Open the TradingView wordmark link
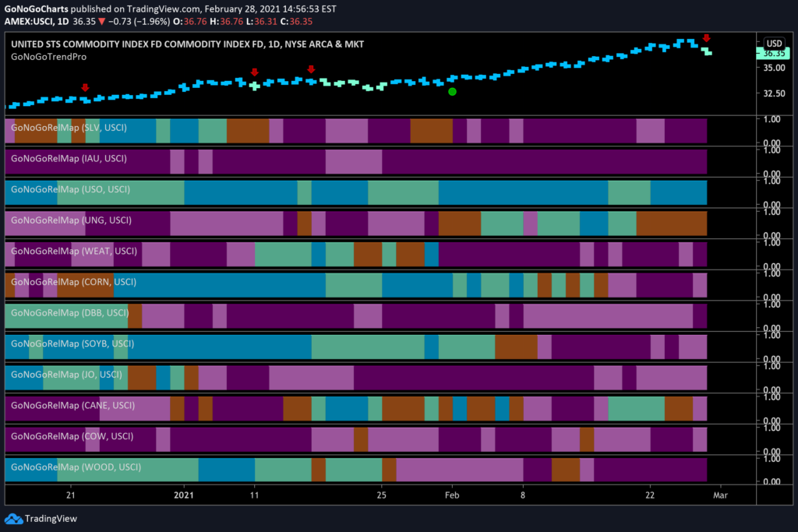 [x=51, y=519]
